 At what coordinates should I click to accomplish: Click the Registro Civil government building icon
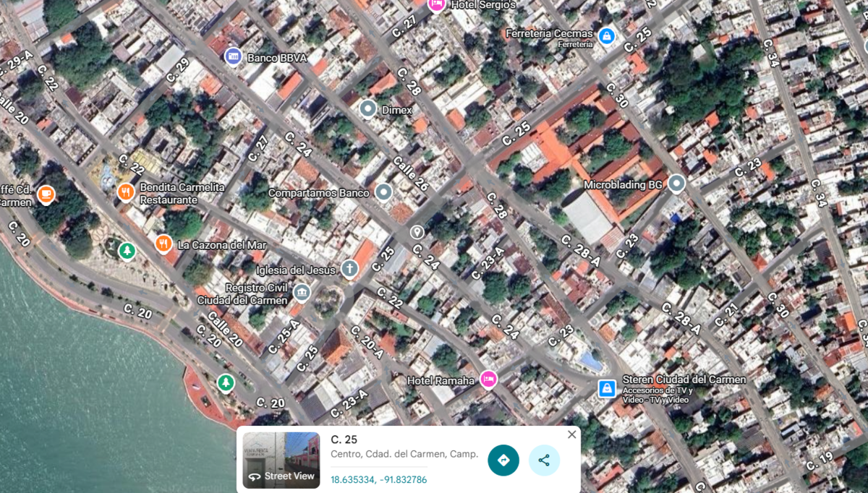click(302, 293)
